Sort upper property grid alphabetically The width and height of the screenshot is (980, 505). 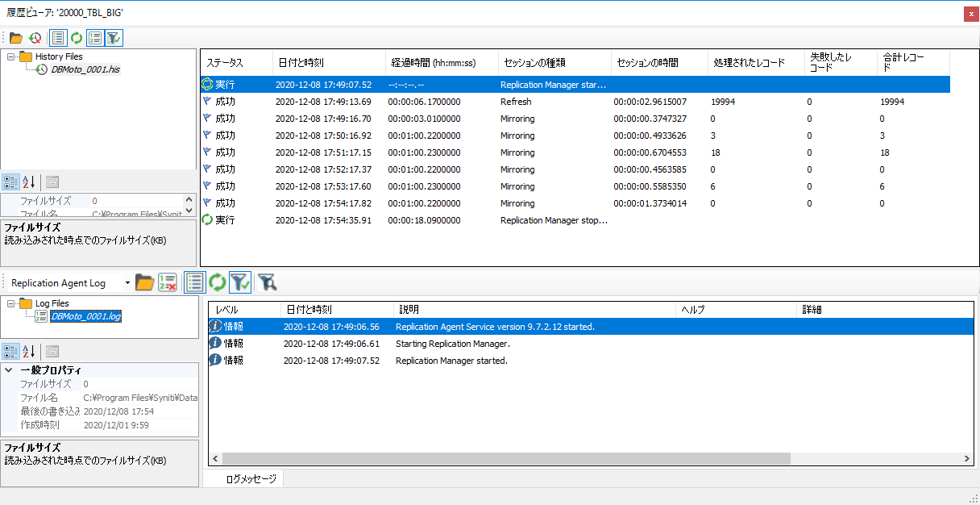pos(28,182)
